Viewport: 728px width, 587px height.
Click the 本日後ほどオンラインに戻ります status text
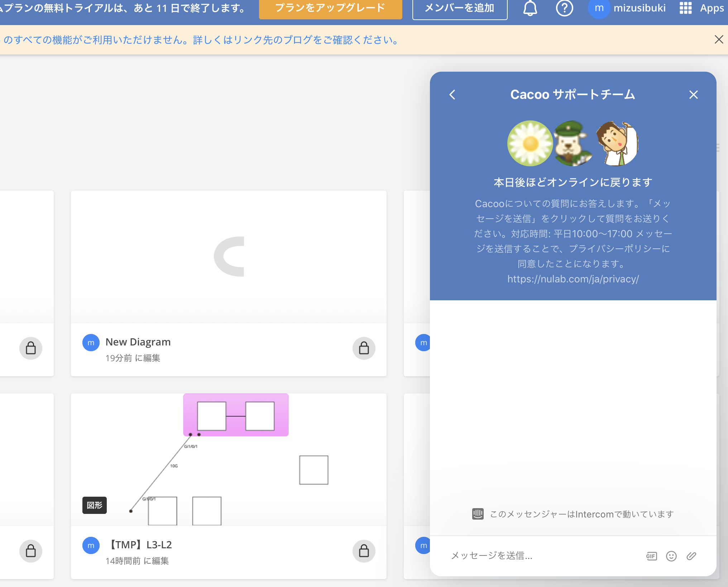573,182
